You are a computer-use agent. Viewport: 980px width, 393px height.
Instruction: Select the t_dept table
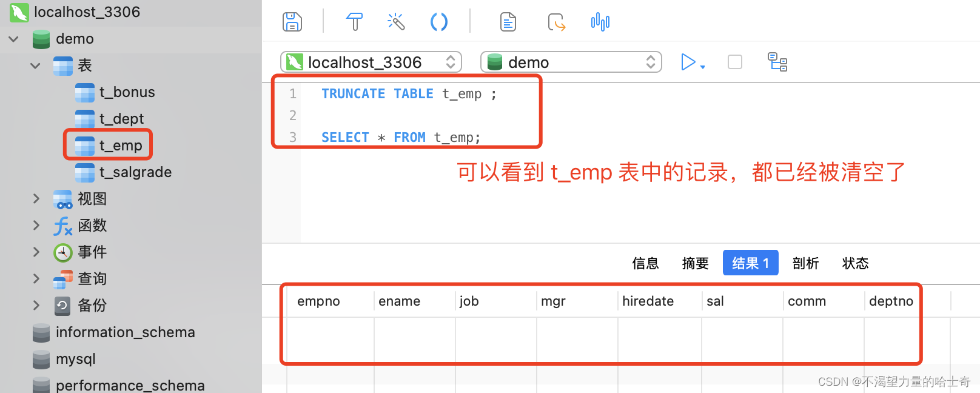click(x=121, y=119)
